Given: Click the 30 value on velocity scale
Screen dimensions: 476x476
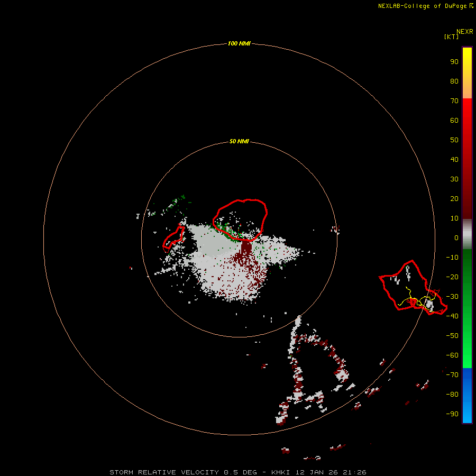Looking at the screenshot, I should [454, 179].
